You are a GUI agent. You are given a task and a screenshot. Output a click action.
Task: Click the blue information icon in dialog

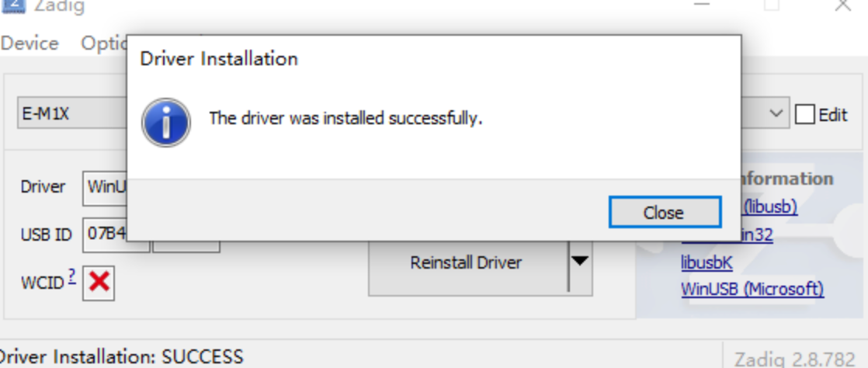pyautogui.click(x=166, y=123)
